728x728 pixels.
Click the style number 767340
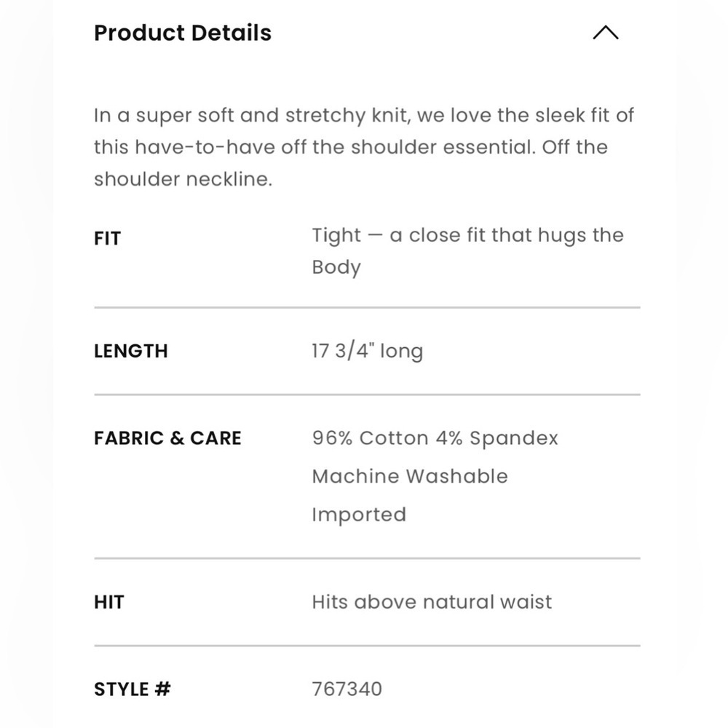(347, 689)
